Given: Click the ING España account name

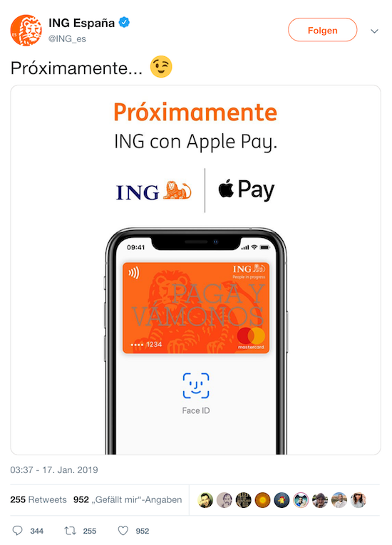Looking at the screenshot, I should click(81, 23).
